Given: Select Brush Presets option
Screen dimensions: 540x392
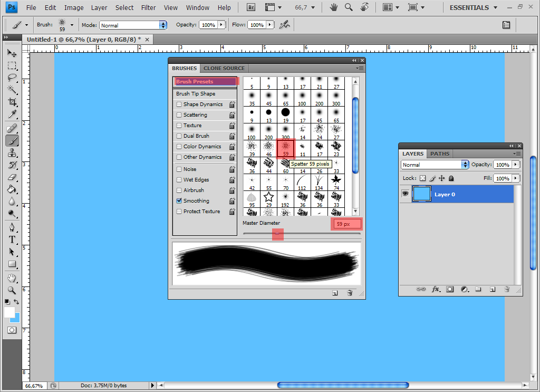Looking at the screenshot, I should [x=205, y=81].
